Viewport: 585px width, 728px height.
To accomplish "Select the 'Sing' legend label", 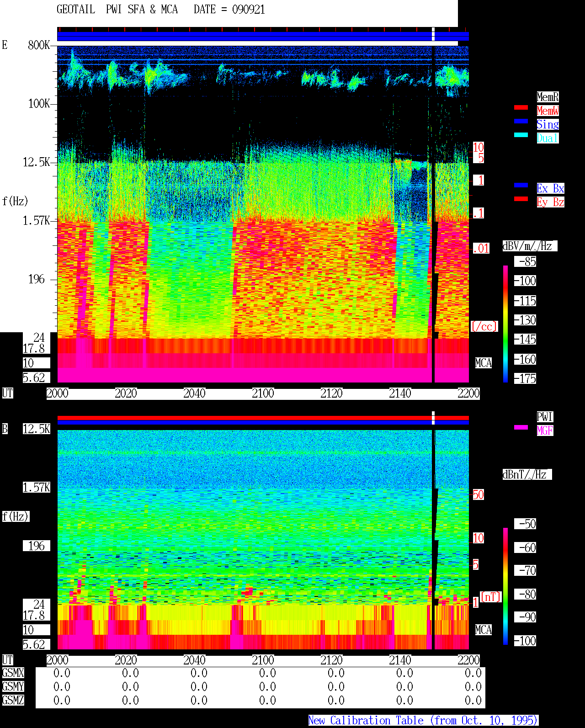I will (548, 124).
